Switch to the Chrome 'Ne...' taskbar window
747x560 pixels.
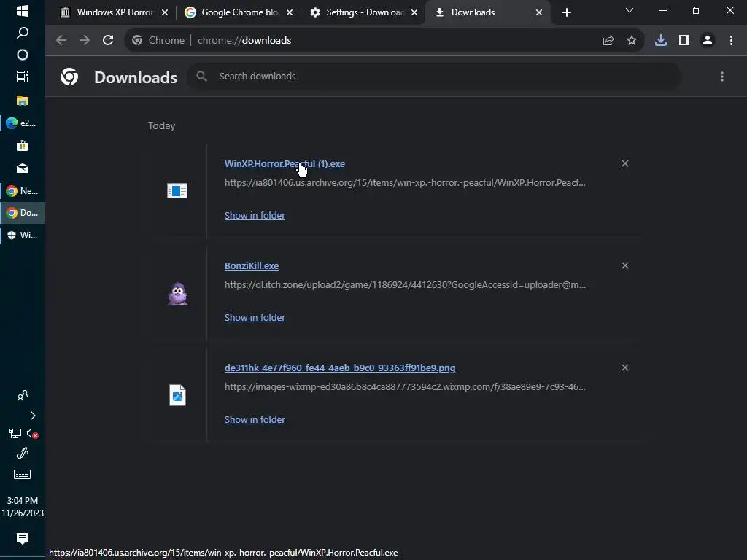coord(23,191)
